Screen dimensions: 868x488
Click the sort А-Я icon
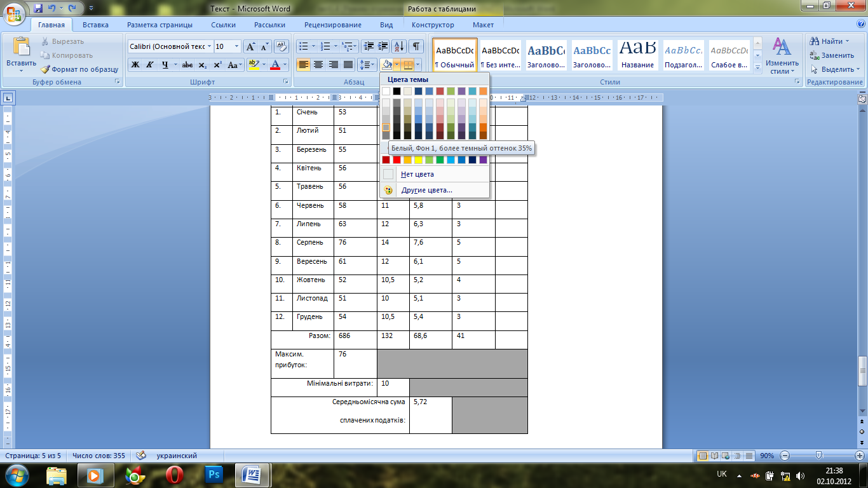click(400, 46)
